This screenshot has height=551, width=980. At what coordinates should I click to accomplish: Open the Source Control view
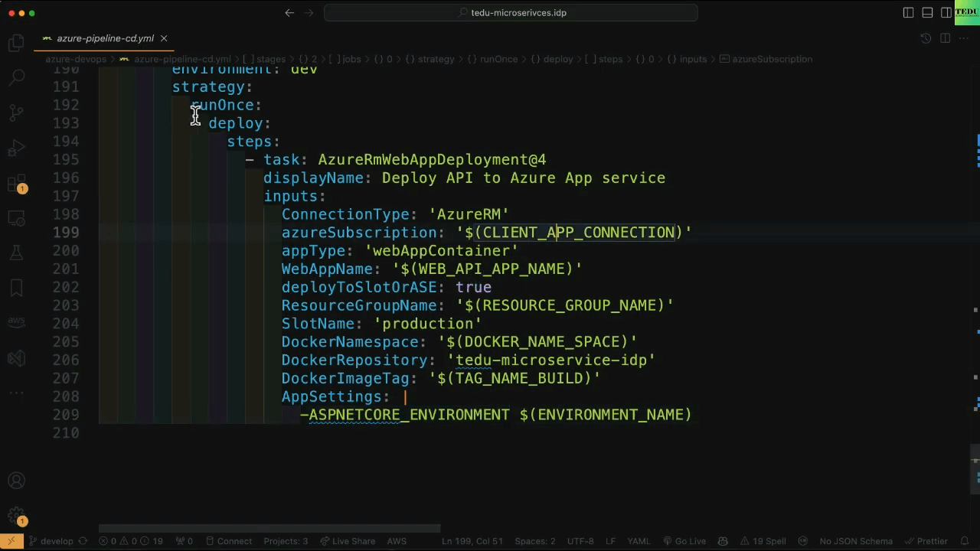click(16, 112)
